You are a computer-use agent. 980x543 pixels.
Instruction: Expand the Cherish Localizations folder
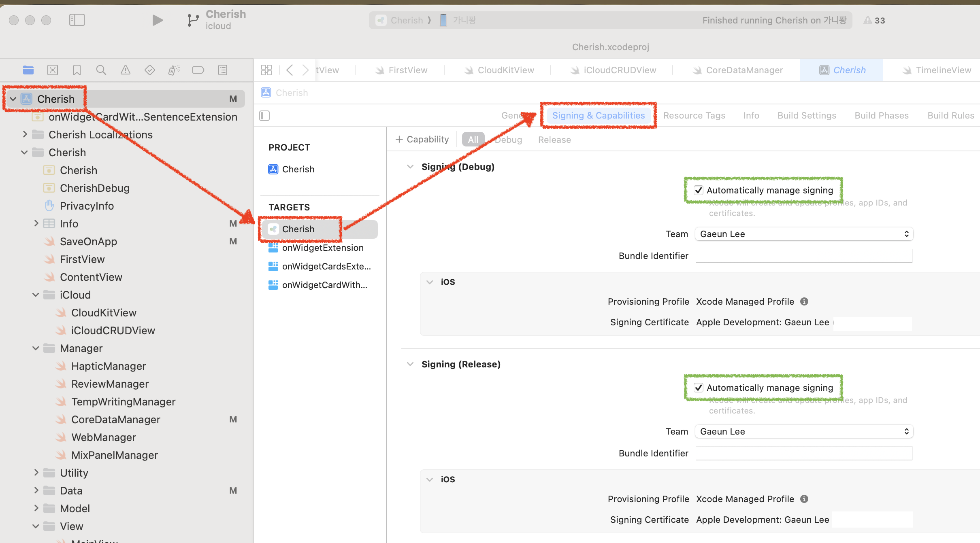tap(25, 134)
